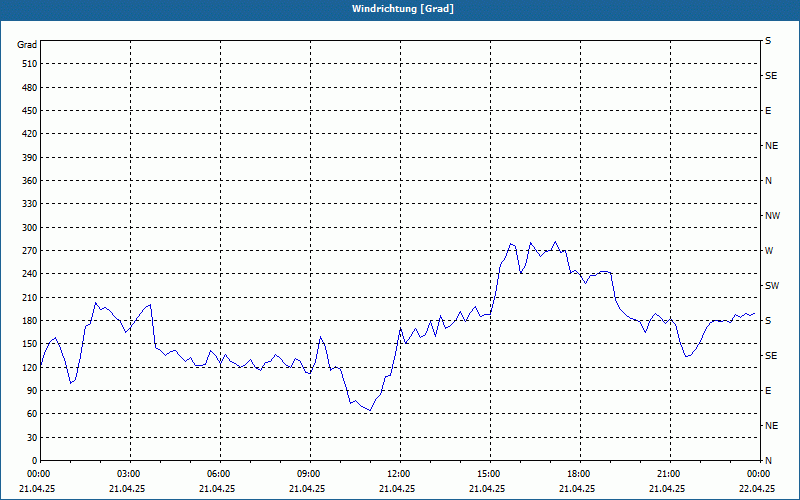Select the 00:00 time above the first 21.04.25
800x500 pixels.
(x=37, y=474)
